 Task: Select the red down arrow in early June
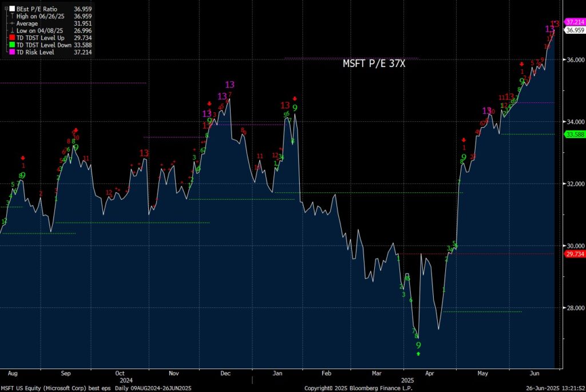pyautogui.click(x=522, y=64)
